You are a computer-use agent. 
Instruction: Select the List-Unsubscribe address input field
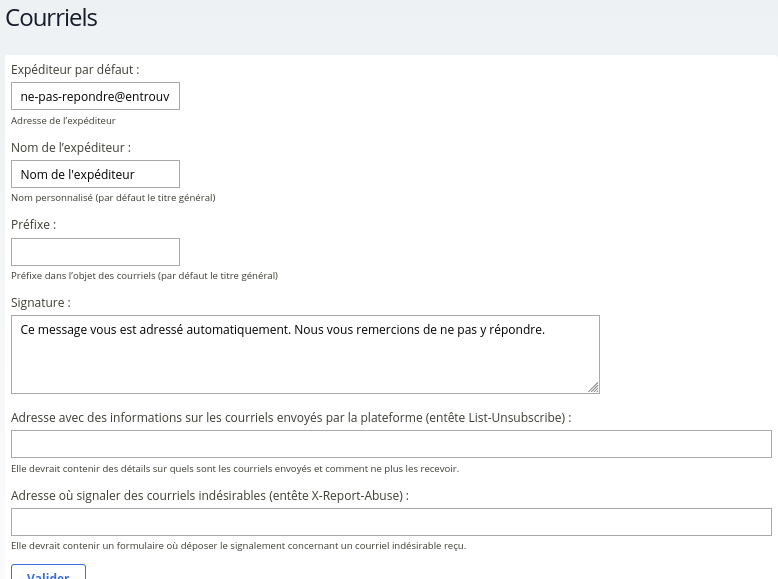click(x=391, y=444)
